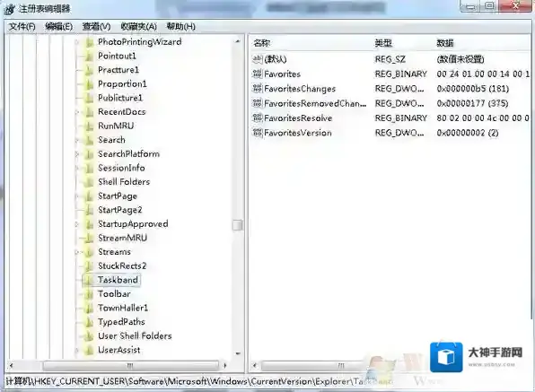Click the SessionInfo folder icon
This screenshot has width=535, height=392.
(x=89, y=168)
